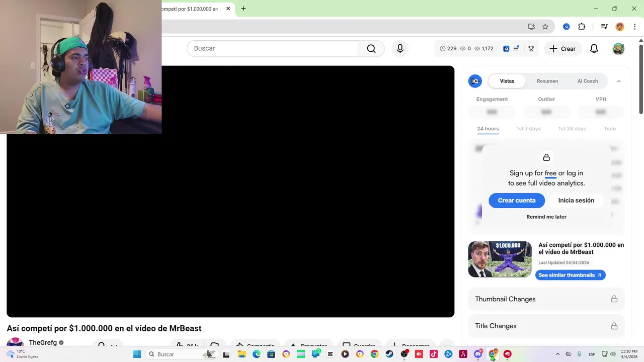Open Chrome extensions puzzle icon
Image resolution: width=644 pixels, height=362 pixels.
click(x=582, y=27)
